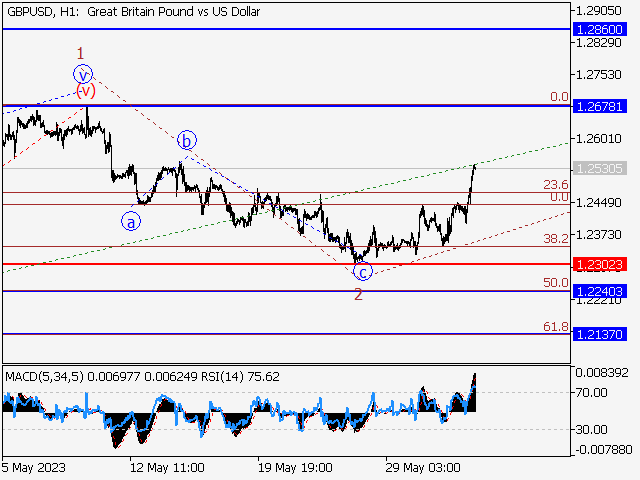Select the red '(v)' wave marker

[x=86, y=90]
